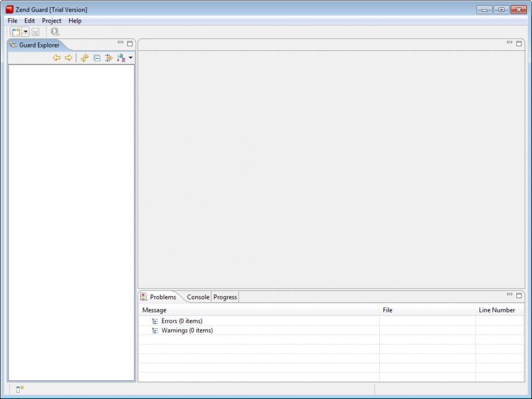Click the a-z sort icon in Guard Explorer
The height and width of the screenshot is (399, 532).
[x=121, y=58]
